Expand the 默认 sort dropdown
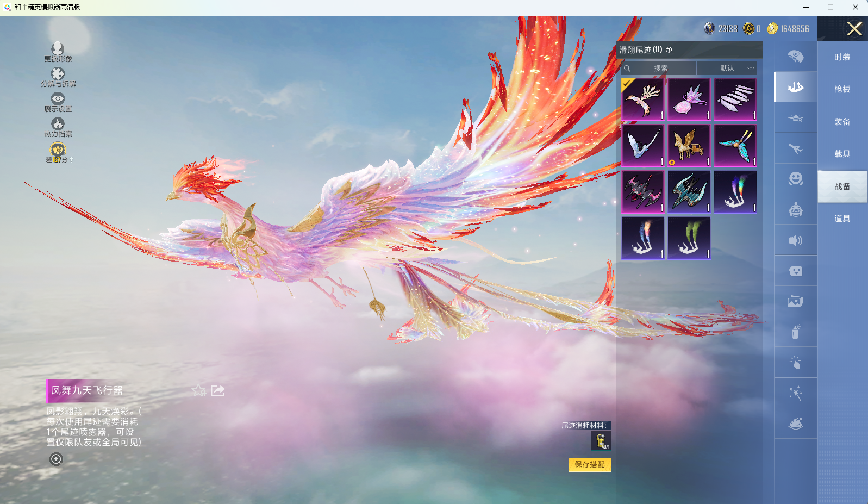 click(x=727, y=69)
